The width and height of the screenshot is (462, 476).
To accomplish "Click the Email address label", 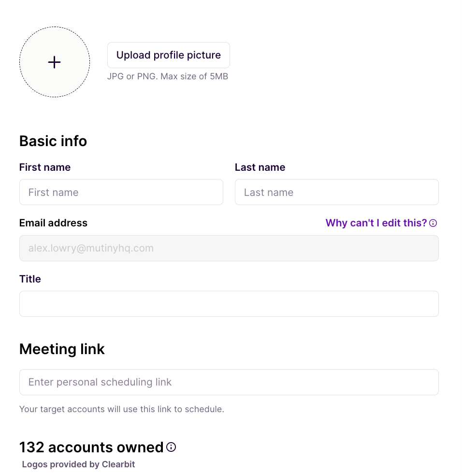I will click(53, 223).
